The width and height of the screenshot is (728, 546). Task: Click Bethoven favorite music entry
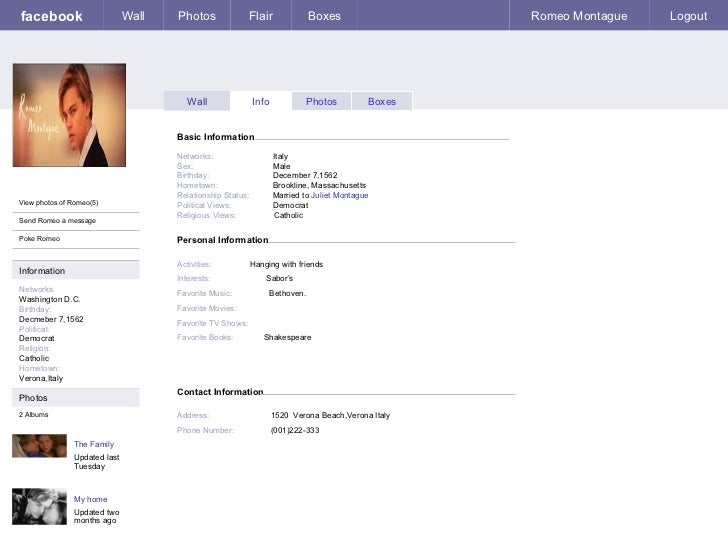(x=287, y=293)
